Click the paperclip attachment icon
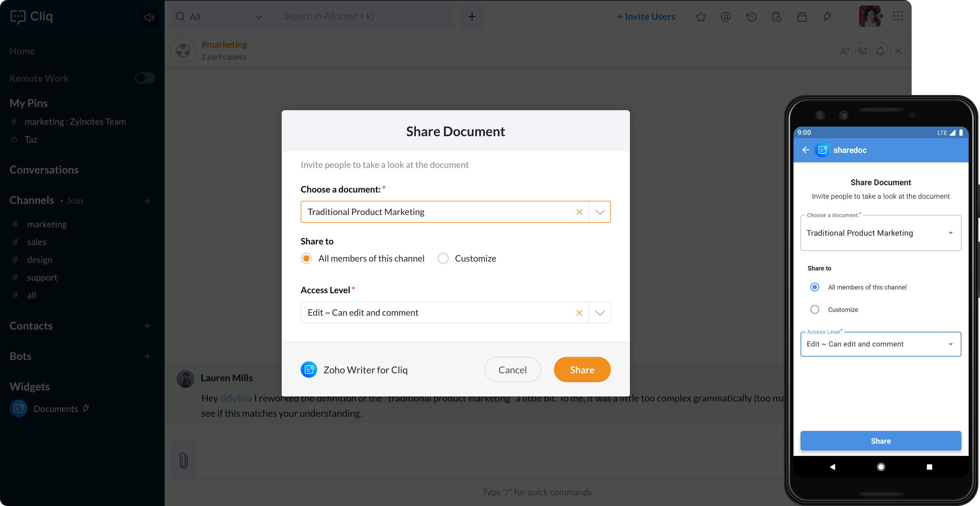 point(183,460)
